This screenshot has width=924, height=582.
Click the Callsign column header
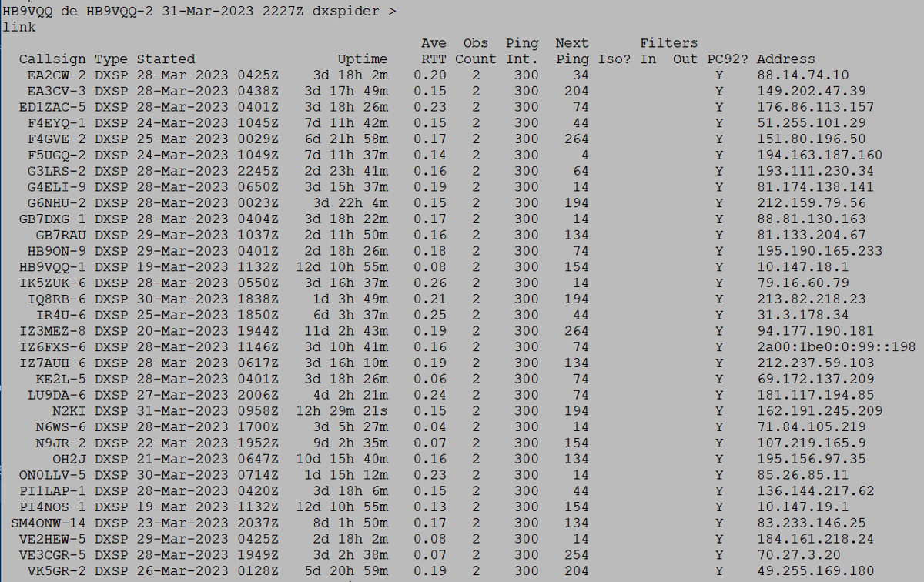point(53,59)
